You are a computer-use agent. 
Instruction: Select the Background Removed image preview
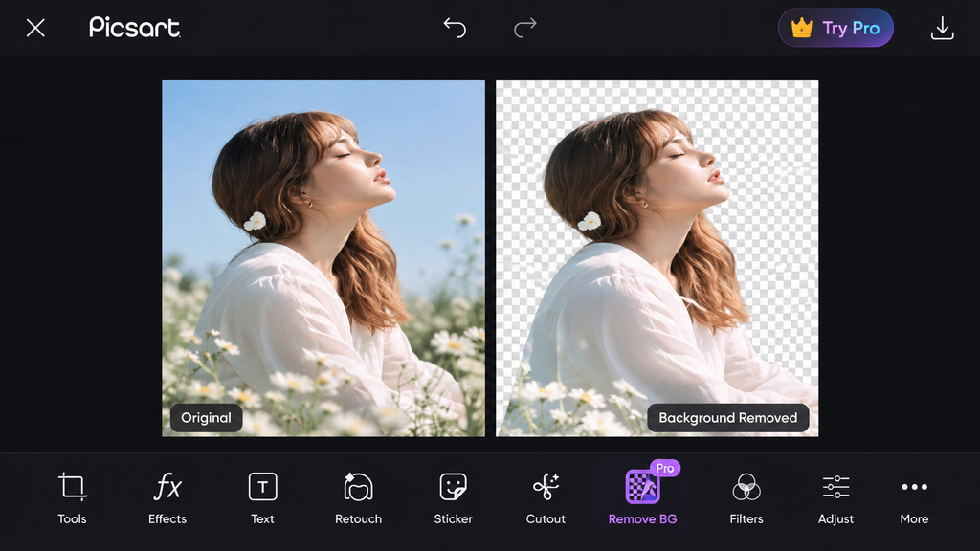coord(657,258)
